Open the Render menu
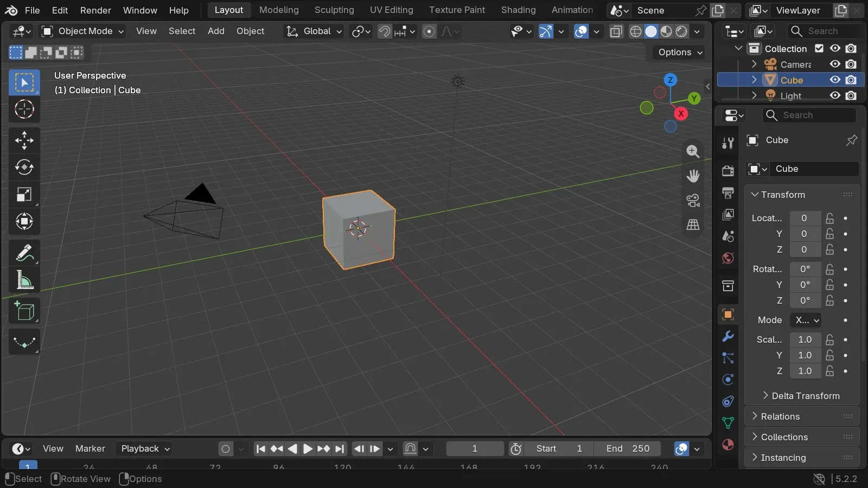Image resolution: width=868 pixels, height=488 pixels. coord(95,10)
